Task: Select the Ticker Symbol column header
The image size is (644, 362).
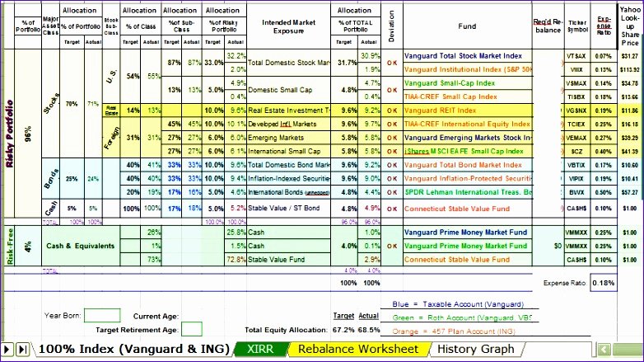Action: tap(577, 26)
